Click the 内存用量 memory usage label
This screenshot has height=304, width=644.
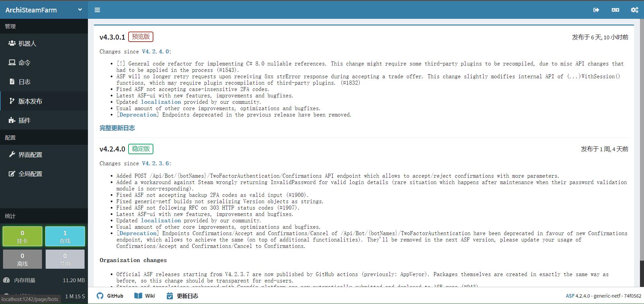[24, 280]
